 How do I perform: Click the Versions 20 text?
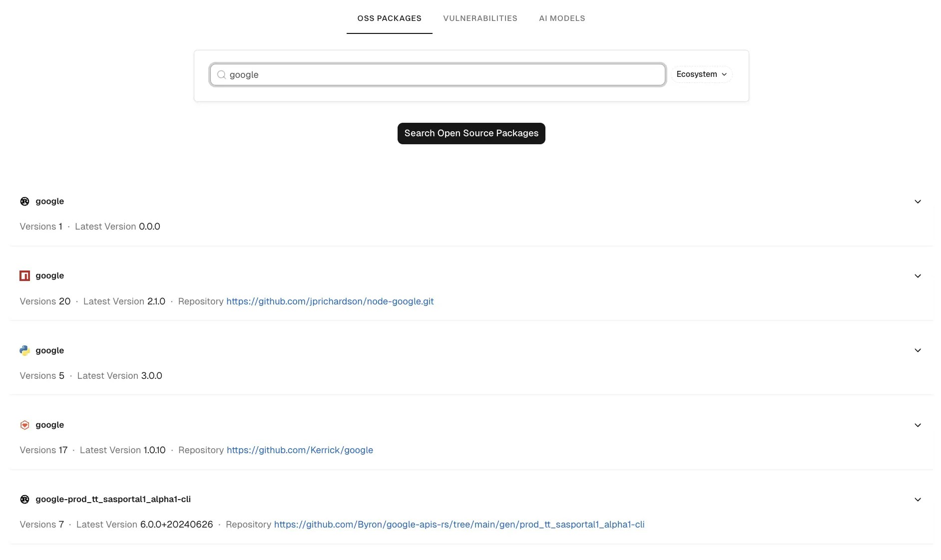[45, 301]
